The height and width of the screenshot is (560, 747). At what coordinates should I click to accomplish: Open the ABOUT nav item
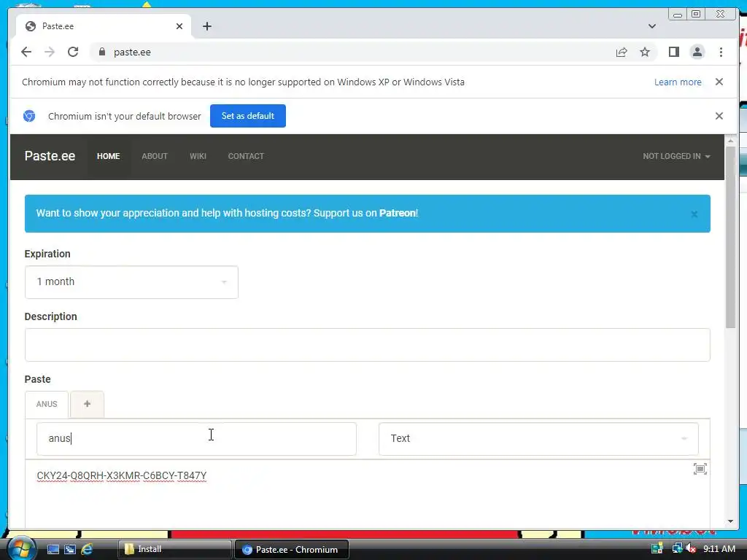click(x=155, y=156)
